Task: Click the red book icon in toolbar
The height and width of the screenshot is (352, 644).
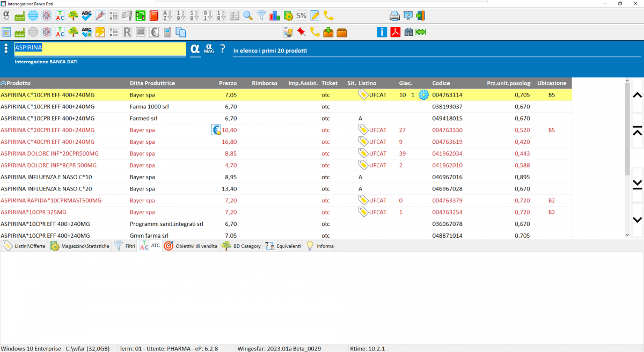Action: coord(154,16)
